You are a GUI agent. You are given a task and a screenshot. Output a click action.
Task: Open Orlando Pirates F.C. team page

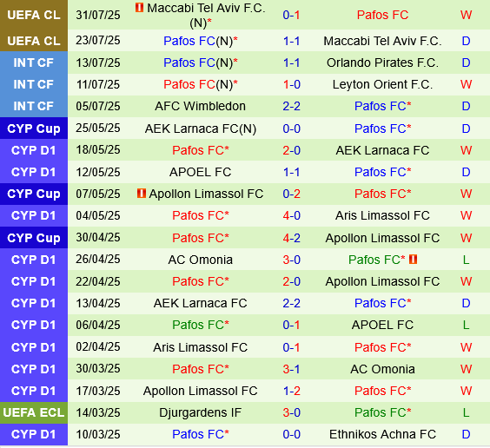pyautogui.click(x=382, y=63)
